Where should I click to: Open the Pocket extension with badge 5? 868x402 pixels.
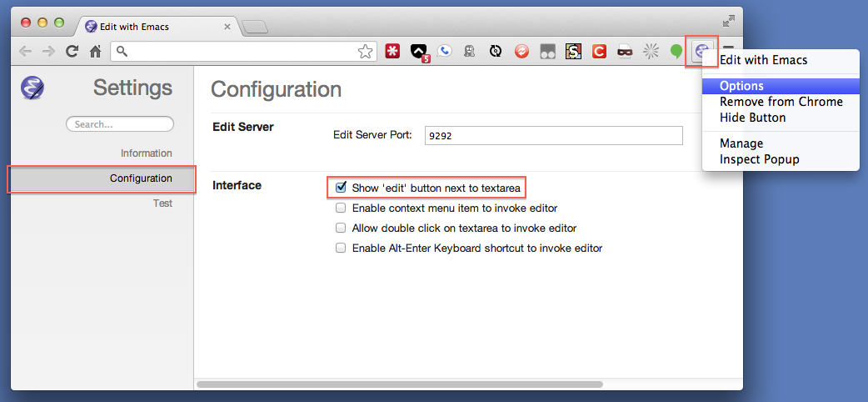[419, 52]
